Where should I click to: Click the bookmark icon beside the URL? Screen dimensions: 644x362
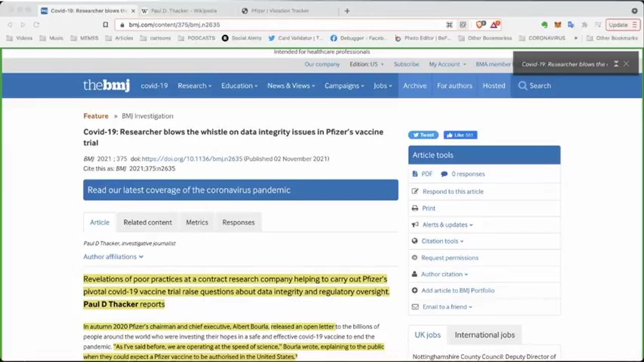click(105, 25)
